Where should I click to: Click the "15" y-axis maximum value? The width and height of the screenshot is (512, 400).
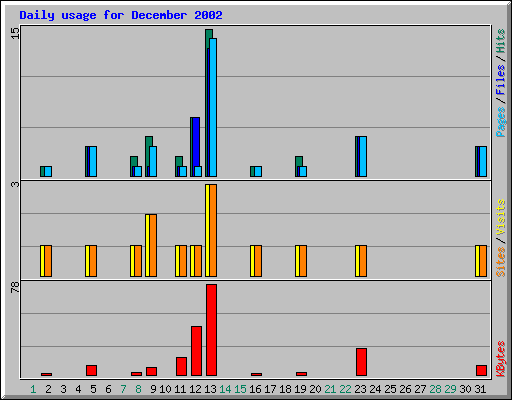(x=15, y=33)
